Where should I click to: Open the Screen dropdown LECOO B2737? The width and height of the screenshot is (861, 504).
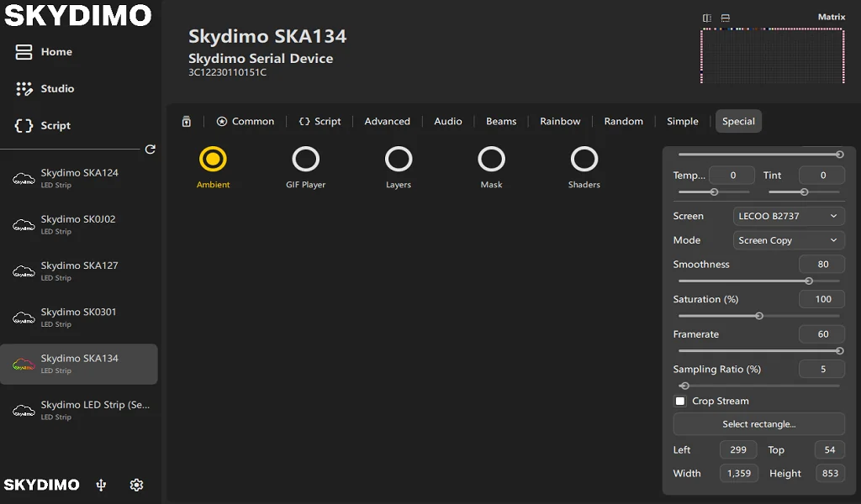tap(788, 217)
